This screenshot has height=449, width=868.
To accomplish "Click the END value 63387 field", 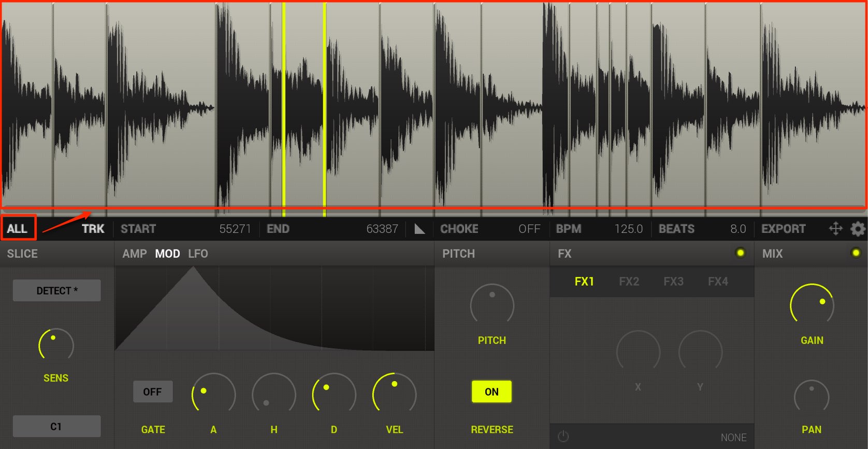I will pyautogui.click(x=382, y=229).
